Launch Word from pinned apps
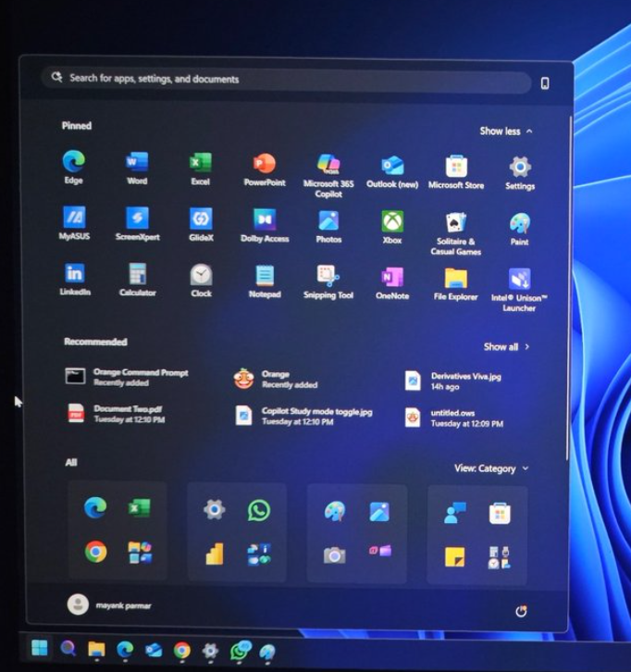The width and height of the screenshot is (631, 672). (x=137, y=168)
